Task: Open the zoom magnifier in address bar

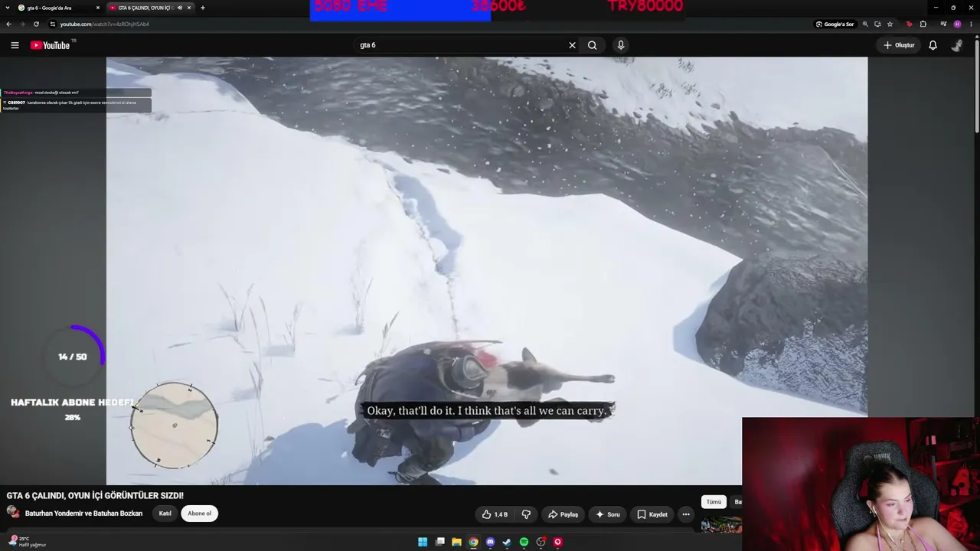Action: pyautogui.click(x=865, y=24)
